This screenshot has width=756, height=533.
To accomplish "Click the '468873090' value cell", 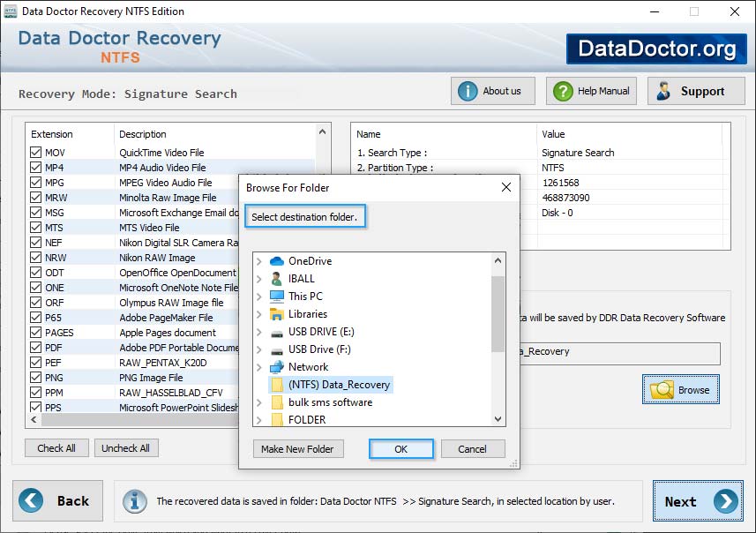I will 565,198.
